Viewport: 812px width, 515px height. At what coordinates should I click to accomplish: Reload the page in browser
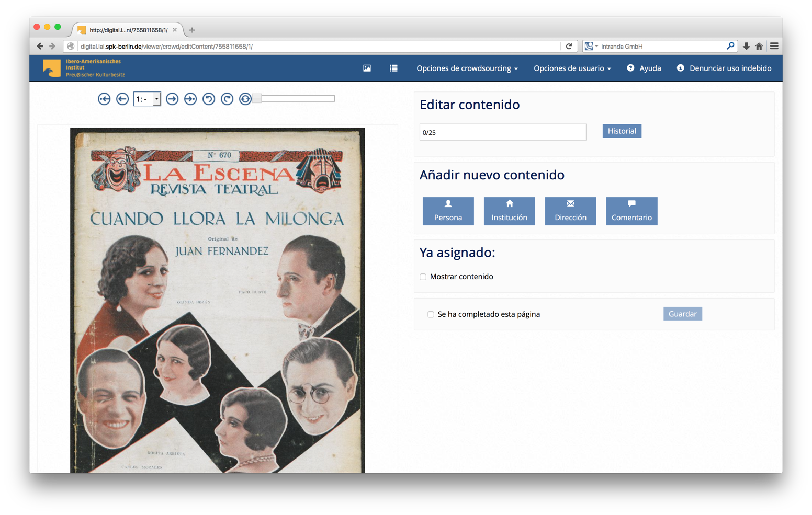pyautogui.click(x=569, y=46)
